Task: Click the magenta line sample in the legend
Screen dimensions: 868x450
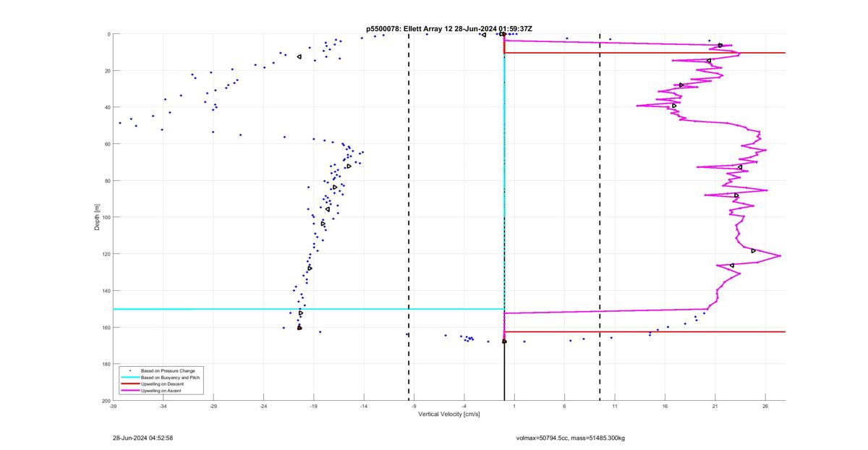Action: 129,390
